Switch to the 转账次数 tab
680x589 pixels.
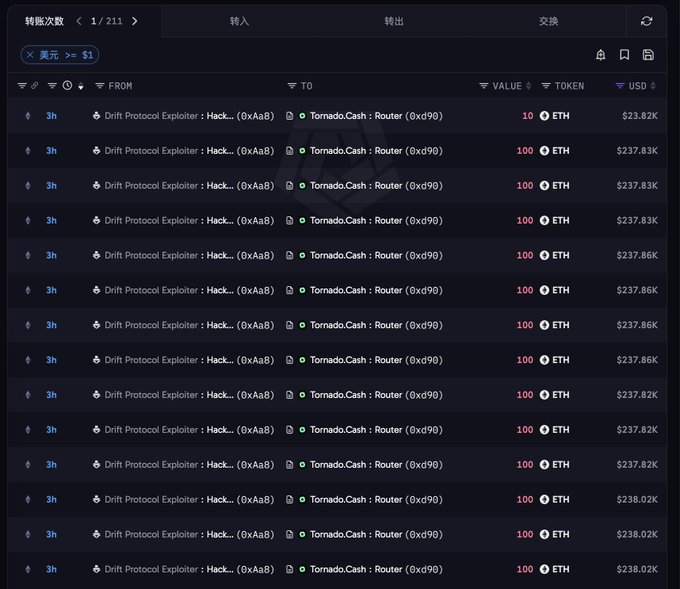[x=44, y=21]
